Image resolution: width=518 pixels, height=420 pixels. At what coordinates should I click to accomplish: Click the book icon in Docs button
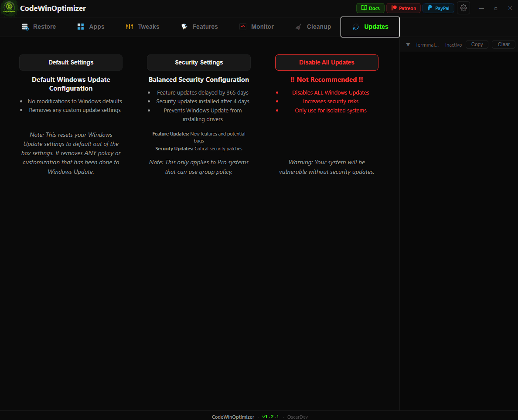tap(364, 8)
